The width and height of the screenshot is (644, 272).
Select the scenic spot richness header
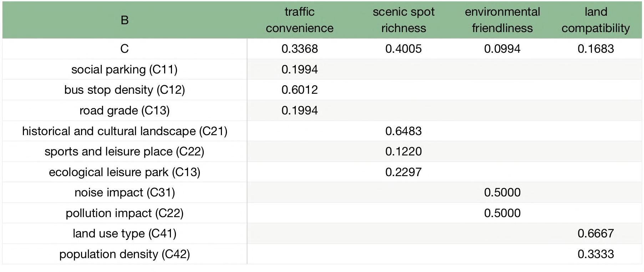pos(403,20)
